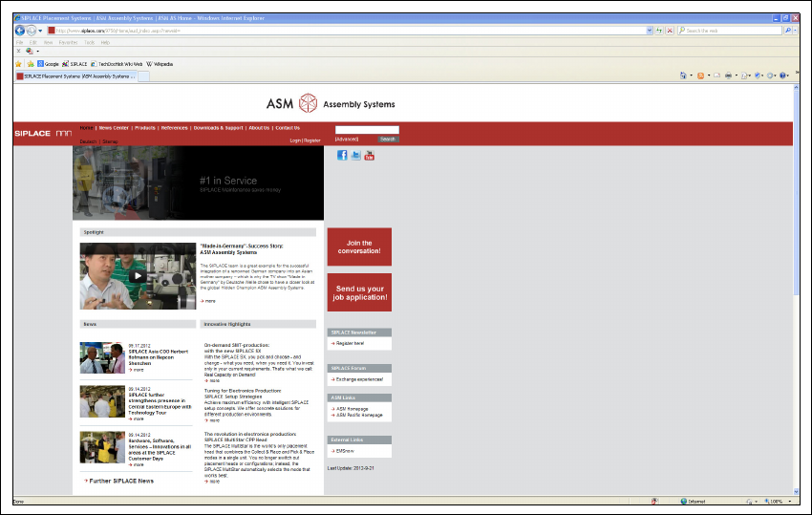Open the Favorites menu
Screen dimensions: 812x515
[x=69, y=42]
